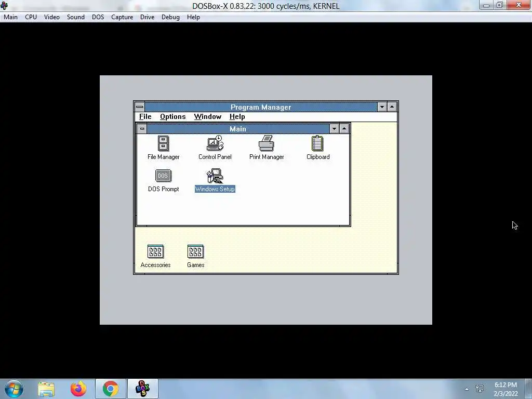Screen dimensions: 532x399
Task: Open Program Manager File menu
Action: 145,117
